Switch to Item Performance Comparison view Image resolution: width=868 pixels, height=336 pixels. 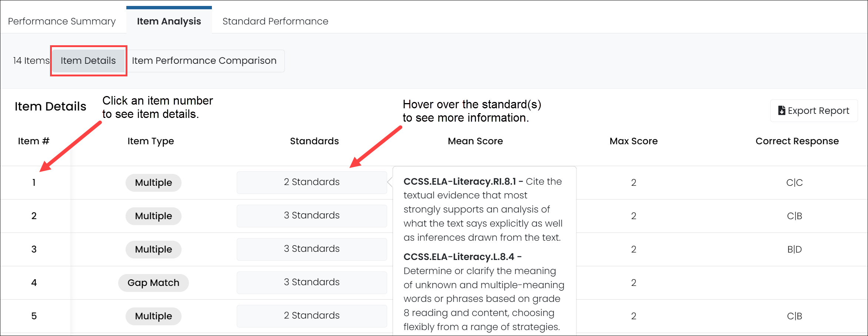click(204, 60)
